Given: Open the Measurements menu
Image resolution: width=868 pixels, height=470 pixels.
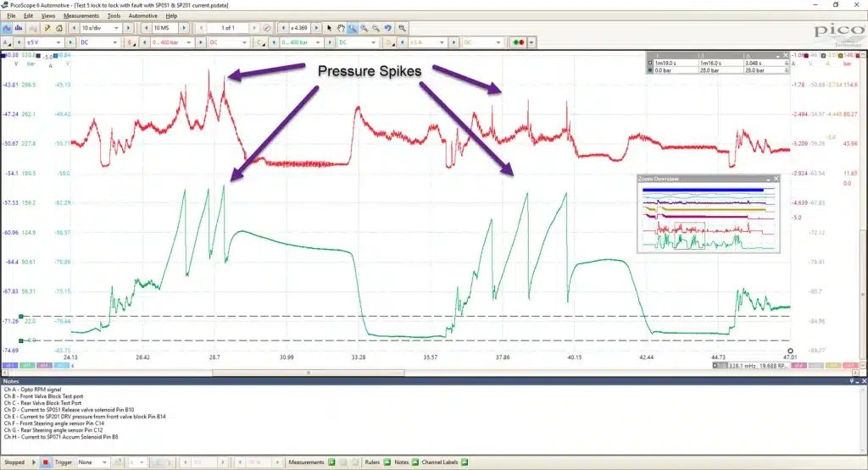Looking at the screenshot, I should [81, 16].
